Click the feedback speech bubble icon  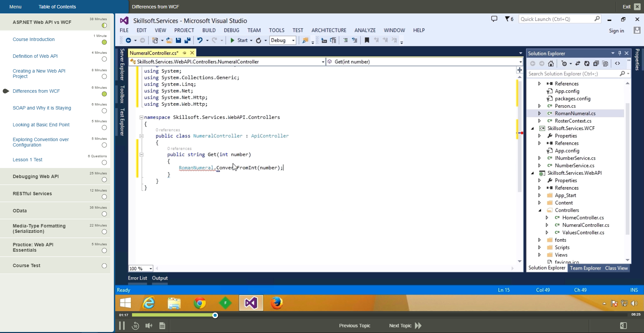[x=494, y=19]
